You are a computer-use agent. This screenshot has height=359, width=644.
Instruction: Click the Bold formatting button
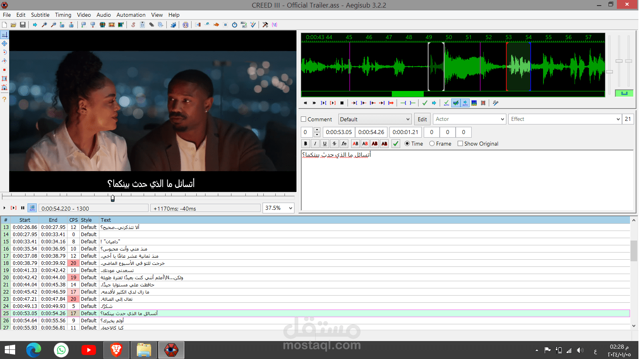[x=306, y=144]
